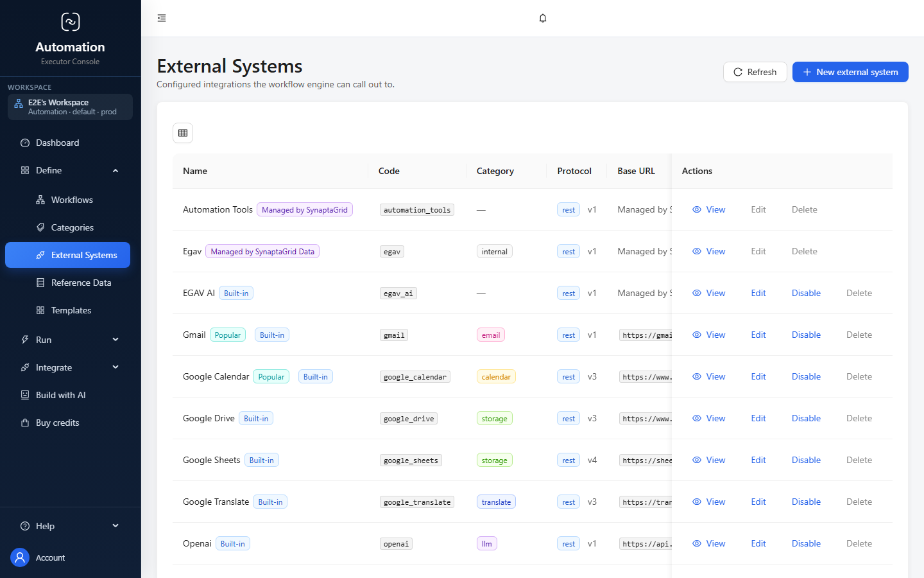924x578 pixels.
Task: Create a New external system
Action: (850, 72)
